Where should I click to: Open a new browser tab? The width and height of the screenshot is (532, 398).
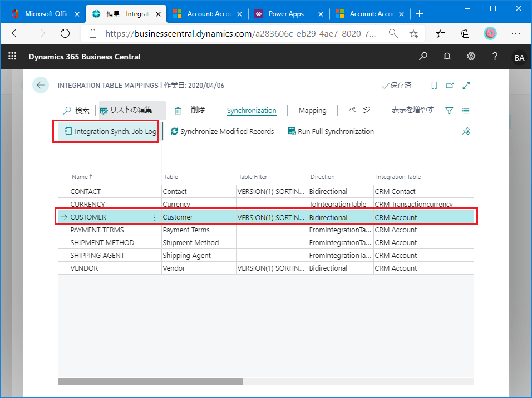tap(420, 14)
